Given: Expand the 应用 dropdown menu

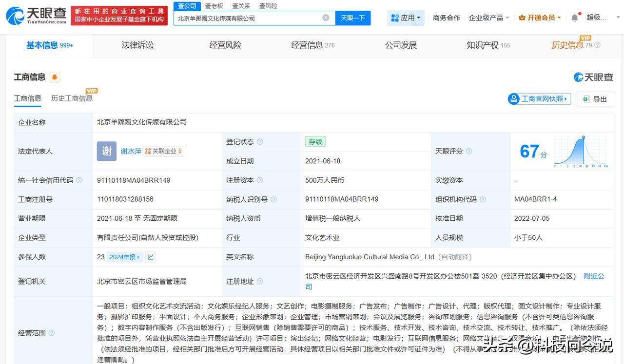Looking at the screenshot, I should pyautogui.click(x=406, y=18).
